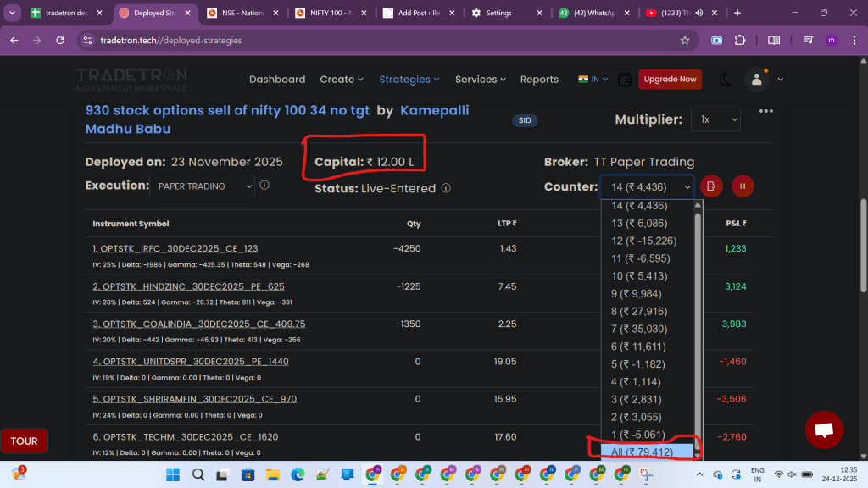Image resolution: width=868 pixels, height=488 pixels.
Task: Expand the Execution PAPER TRADING dropdown
Action: tap(202, 186)
